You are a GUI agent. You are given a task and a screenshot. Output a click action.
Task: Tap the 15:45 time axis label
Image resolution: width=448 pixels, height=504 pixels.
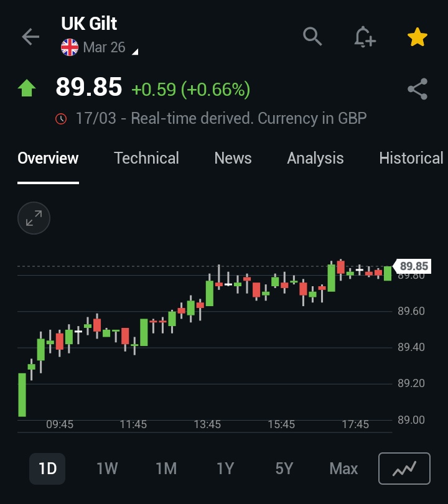pos(281,424)
